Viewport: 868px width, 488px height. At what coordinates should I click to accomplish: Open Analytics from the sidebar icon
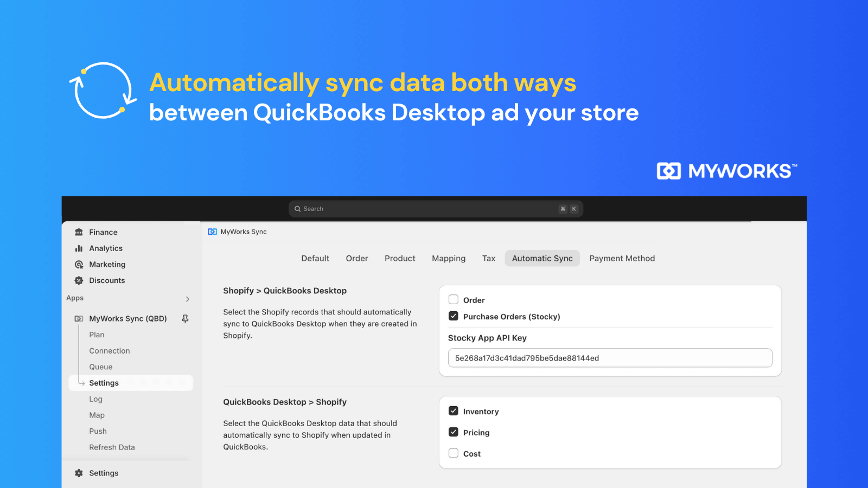pos(78,248)
